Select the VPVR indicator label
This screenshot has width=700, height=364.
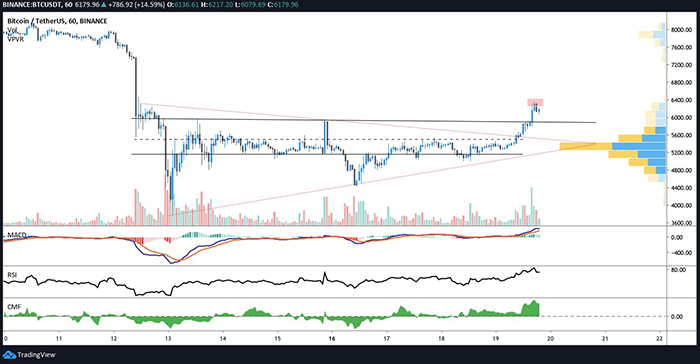coord(15,39)
